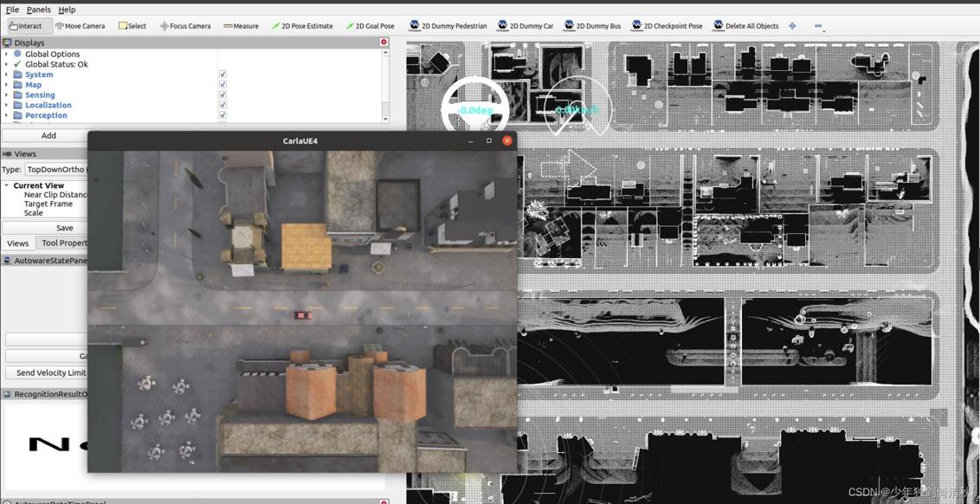This screenshot has height=504, width=980.
Task: Select the 2D Pose Estimate tool
Action: click(x=302, y=26)
